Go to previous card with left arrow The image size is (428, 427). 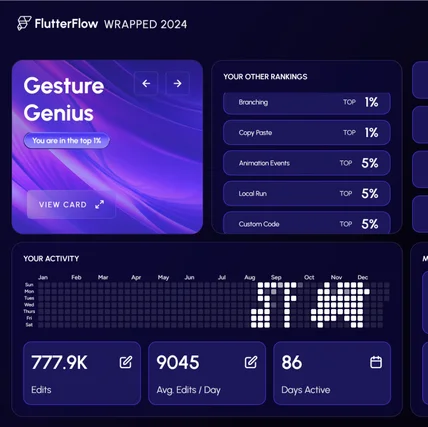click(x=146, y=83)
